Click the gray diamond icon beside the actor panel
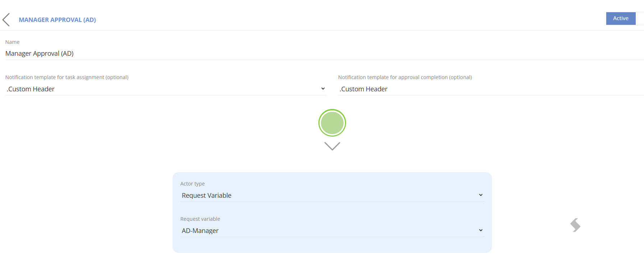The height and width of the screenshot is (256, 644). [575, 225]
